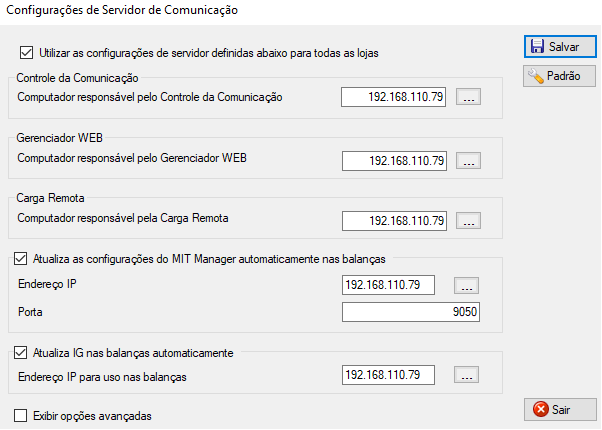Viewport: 602px width, 430px height.
Task: Open browse button for balanças IP address
Action: pos(466,376)
